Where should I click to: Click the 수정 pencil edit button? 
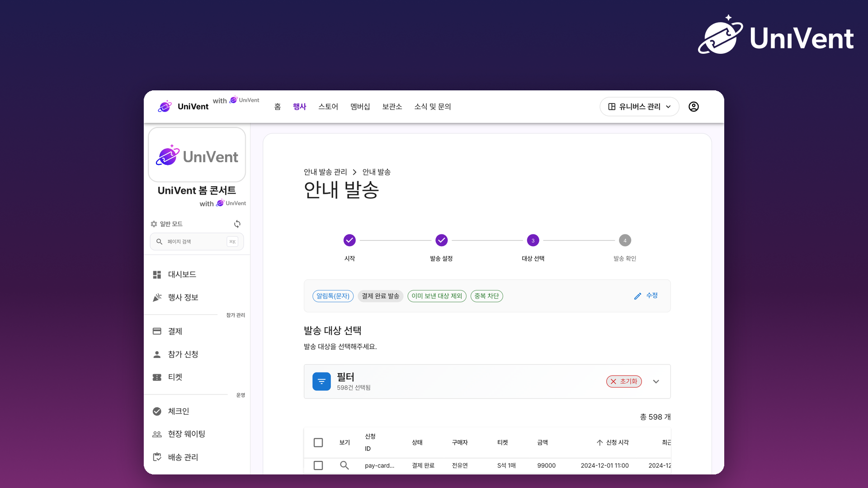click(x=646, y=296)
